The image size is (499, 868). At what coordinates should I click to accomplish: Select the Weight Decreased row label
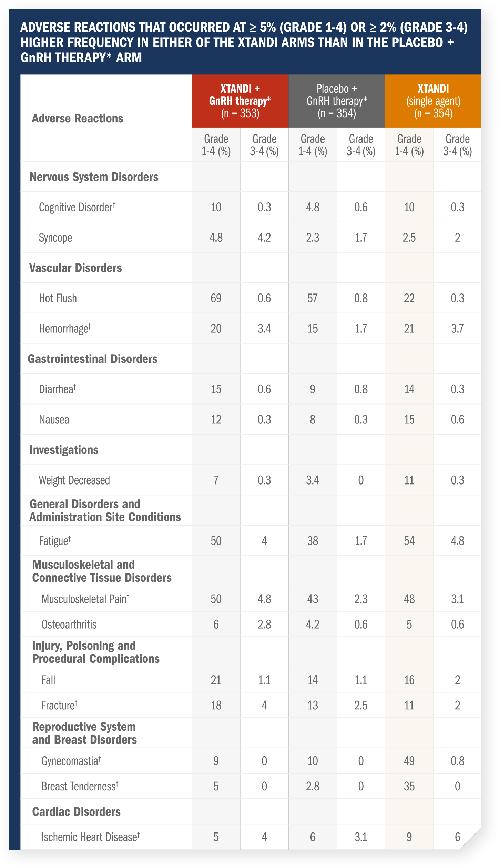tap(74, 480)
